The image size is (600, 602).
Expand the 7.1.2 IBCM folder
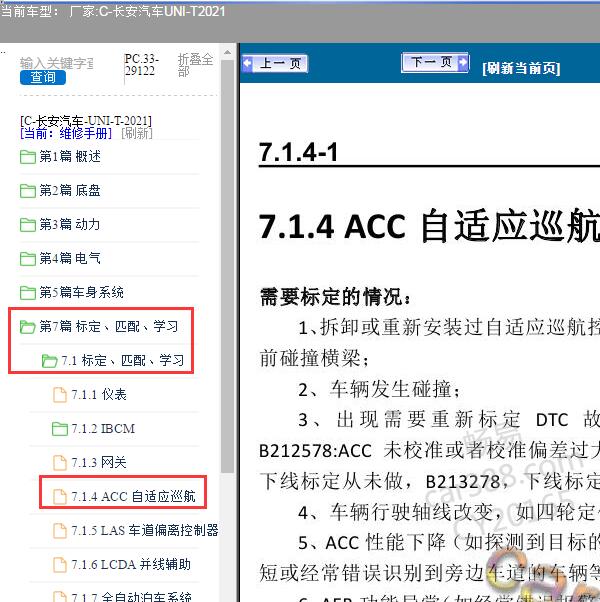point(103,428)
